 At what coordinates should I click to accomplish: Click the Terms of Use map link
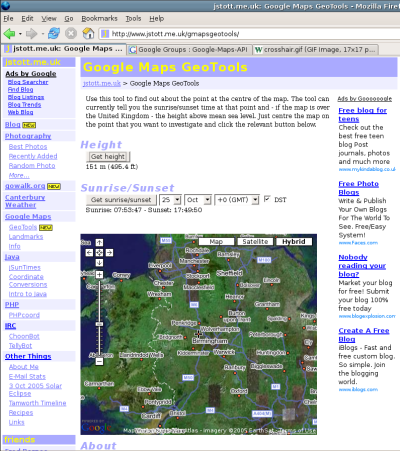click(x=298, y=430)
